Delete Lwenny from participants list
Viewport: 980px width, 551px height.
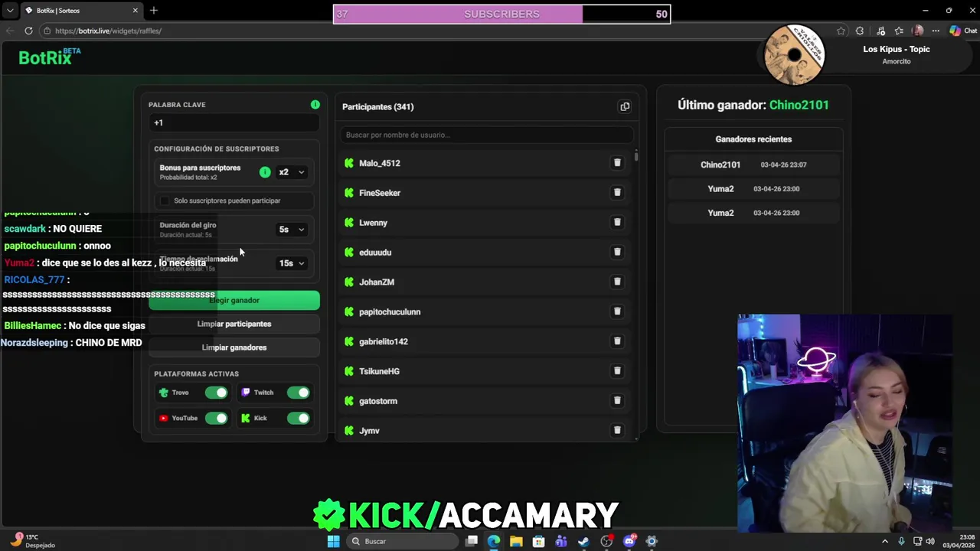tap(617, 223)
